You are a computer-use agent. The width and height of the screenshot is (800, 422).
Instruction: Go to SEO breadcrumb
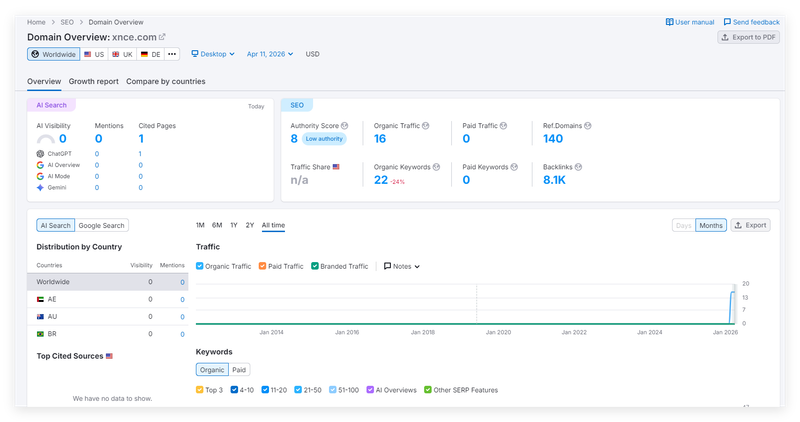tap(67, 22)
